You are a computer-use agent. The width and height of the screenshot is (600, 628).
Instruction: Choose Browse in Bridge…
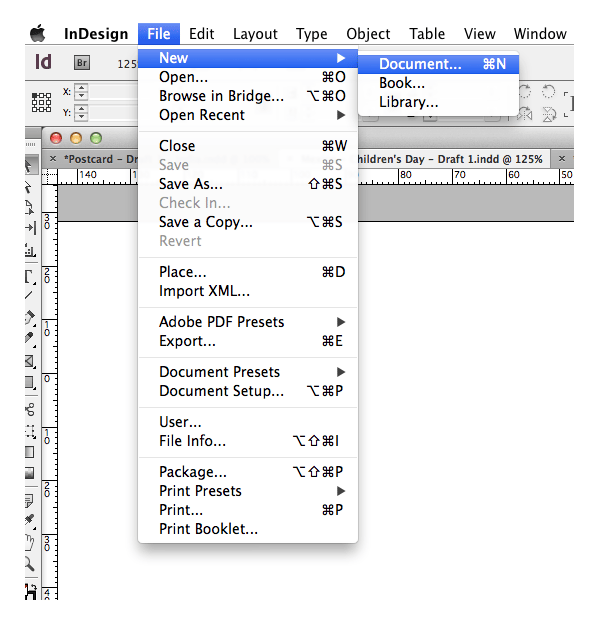click(x=248, y=96)
